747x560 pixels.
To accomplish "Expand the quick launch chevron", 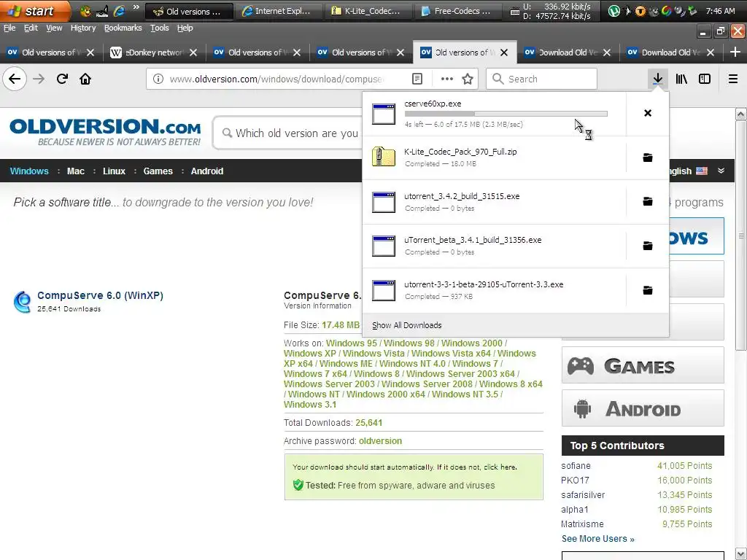I will pos(136,7).
